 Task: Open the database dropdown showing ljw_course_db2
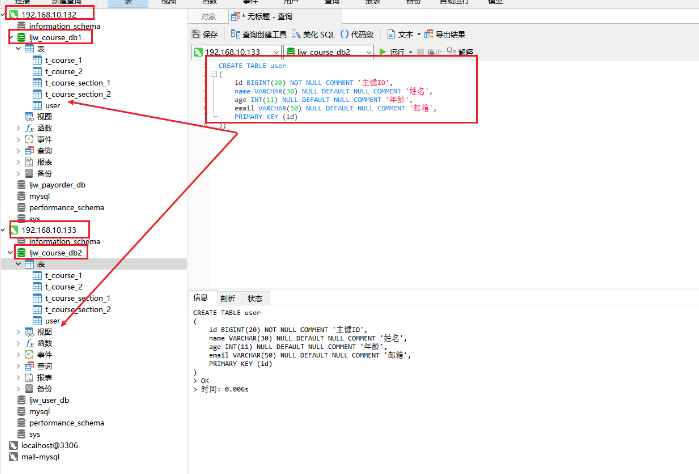pos(369,52)
